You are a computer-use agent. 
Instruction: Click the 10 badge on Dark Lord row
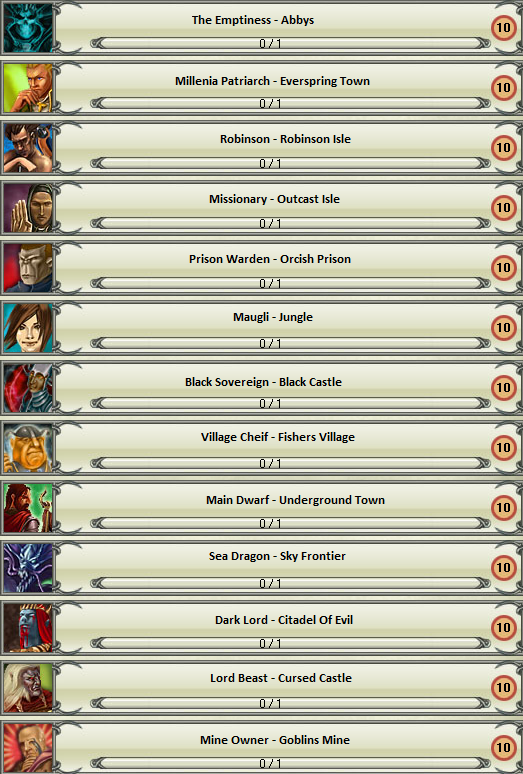503,628
